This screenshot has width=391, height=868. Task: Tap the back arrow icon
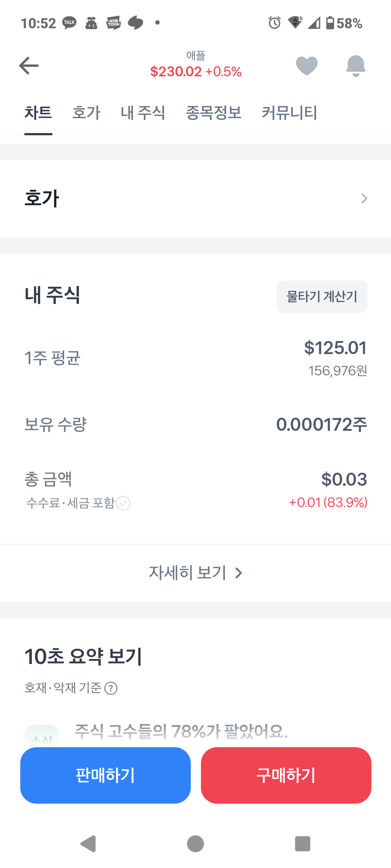[29, 65]
